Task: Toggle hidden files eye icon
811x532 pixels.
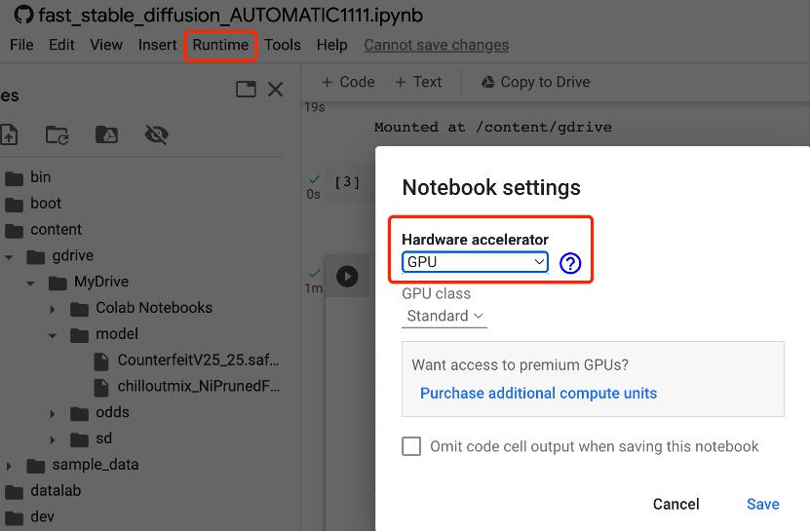Action: click(156, 134)
